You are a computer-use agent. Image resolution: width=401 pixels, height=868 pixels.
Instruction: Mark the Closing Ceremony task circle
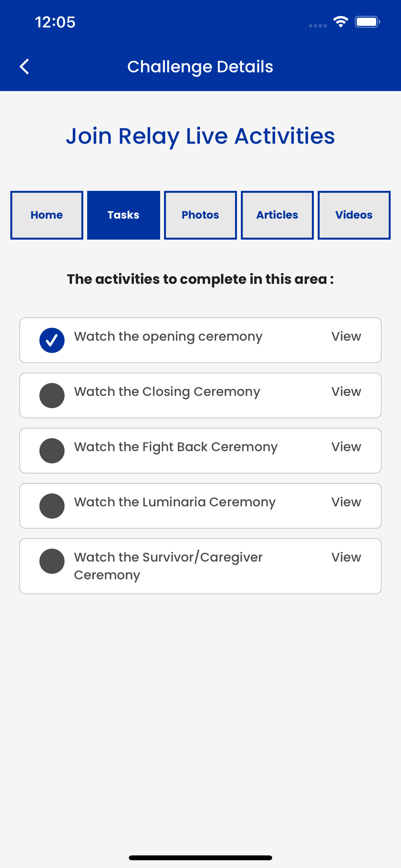(52, 395)
